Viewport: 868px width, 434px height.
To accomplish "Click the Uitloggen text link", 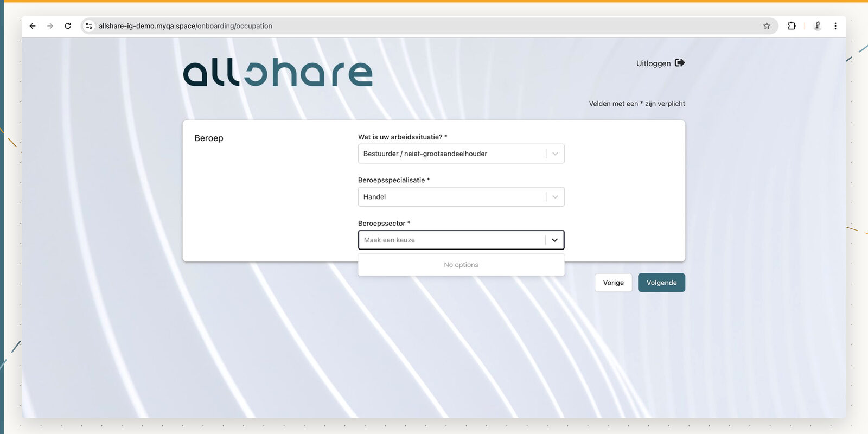I will click(653, 63).
